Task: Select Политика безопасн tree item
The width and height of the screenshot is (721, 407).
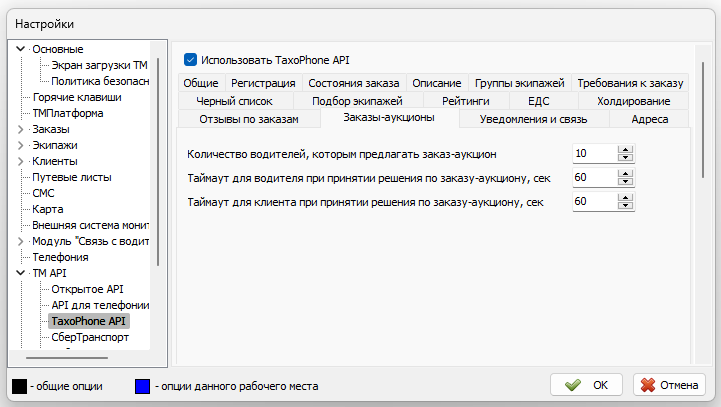Action: point(100,81)
